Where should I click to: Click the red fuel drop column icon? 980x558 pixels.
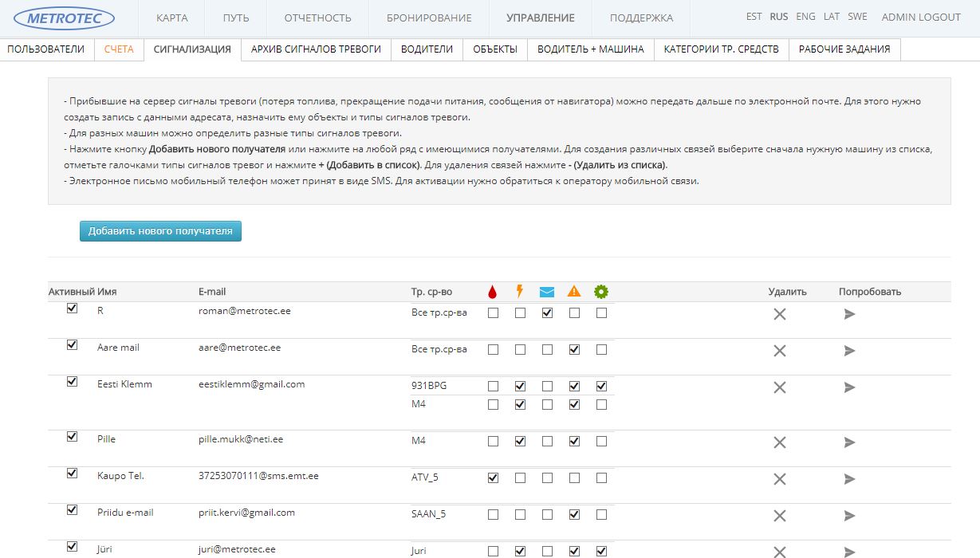493,292
